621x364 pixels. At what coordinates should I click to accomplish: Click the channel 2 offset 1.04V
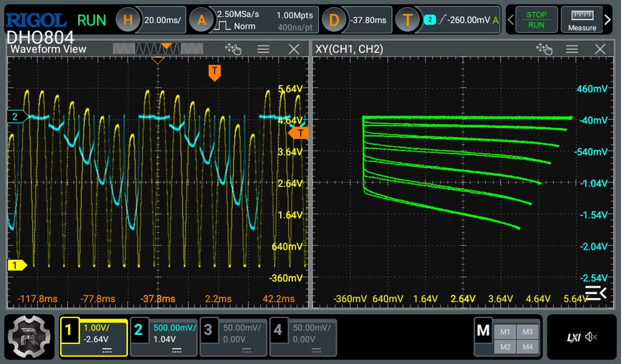(x=164, y=339)
